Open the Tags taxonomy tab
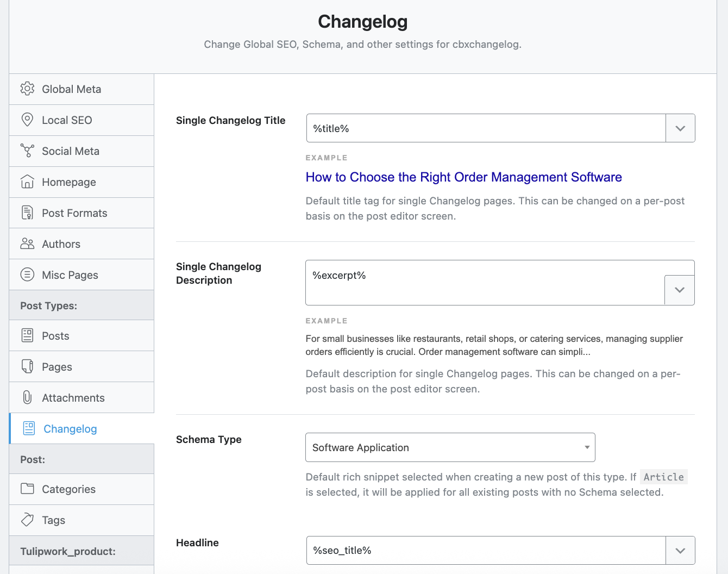Image resolution: width=728 pixels, height=574 pixels. pos(81,520)
